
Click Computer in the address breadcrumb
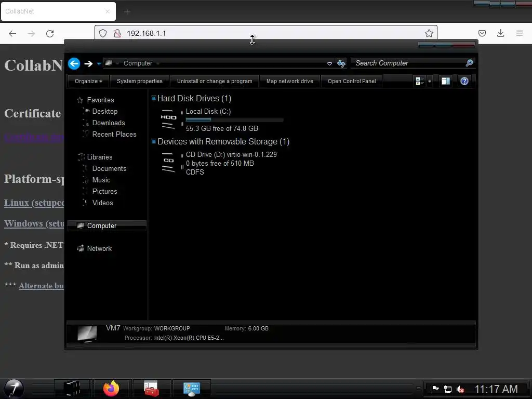pyautogui.click(x=138, y=63)
